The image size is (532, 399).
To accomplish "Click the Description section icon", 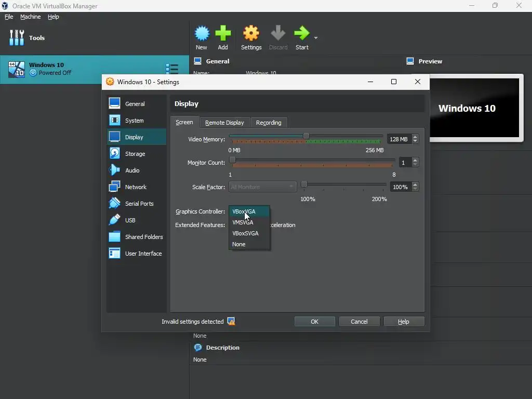I will click(197, 348).
